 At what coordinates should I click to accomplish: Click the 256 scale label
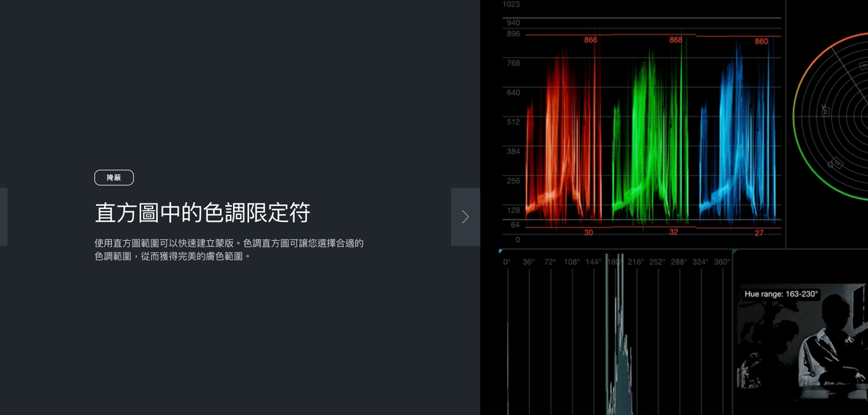click(513, 180)
